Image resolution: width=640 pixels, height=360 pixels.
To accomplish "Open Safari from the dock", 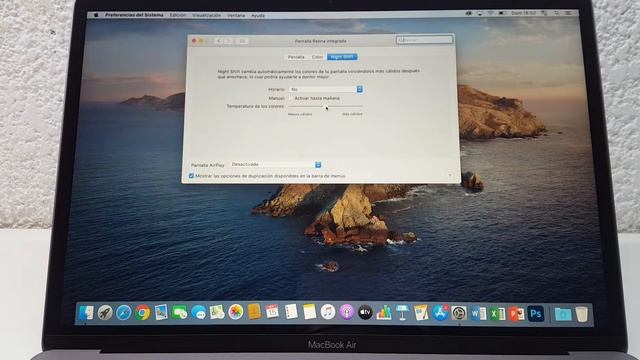I will pyautogui.click(x=123, y=313).
